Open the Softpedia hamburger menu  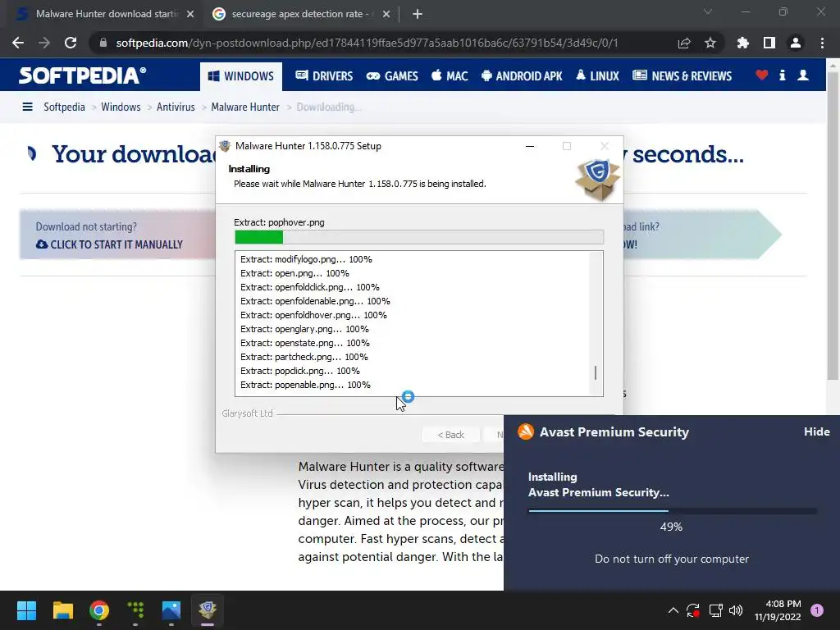(27, 107)
